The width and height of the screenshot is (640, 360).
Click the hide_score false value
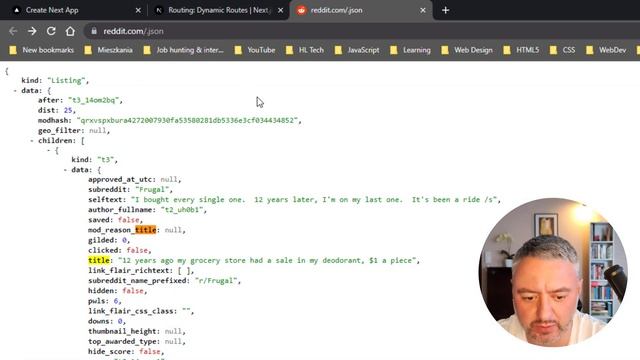(150, 351)
